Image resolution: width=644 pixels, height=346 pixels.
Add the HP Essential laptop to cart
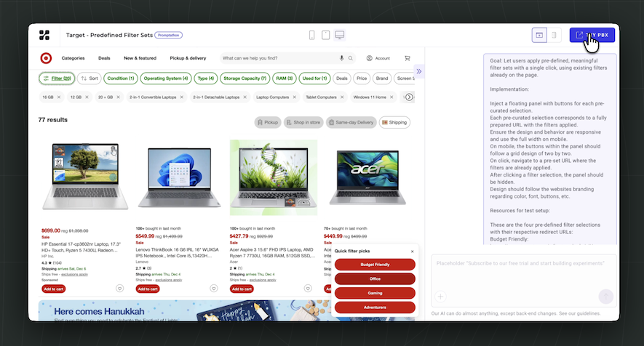point(53,289)
